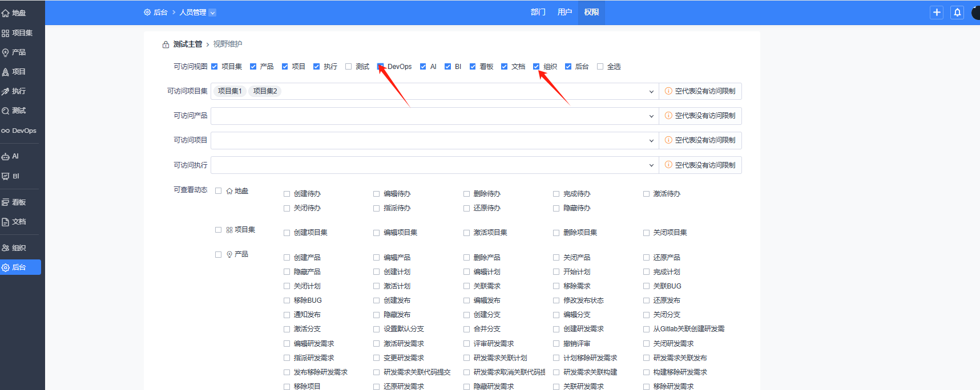The width and height of the screenshot is (980, 390).
Task: Click the 测试主管 breadcrumb link
Action: (188, 44)
